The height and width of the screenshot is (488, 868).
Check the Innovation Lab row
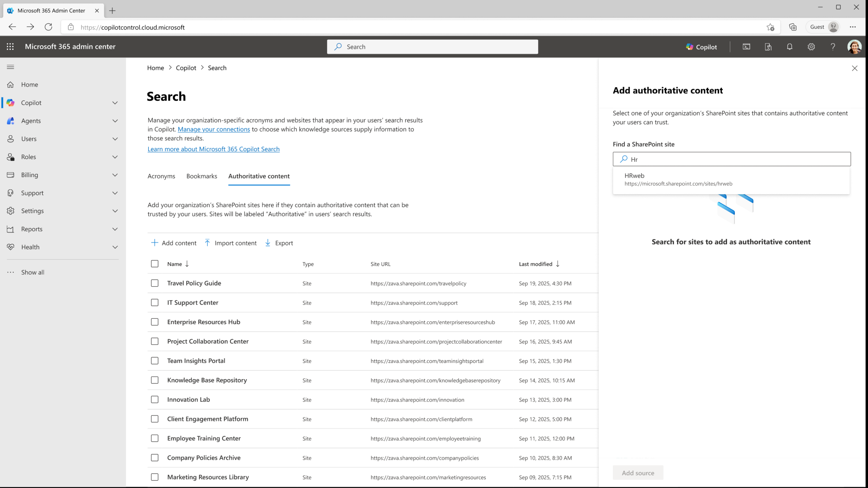tap(155, 399)
